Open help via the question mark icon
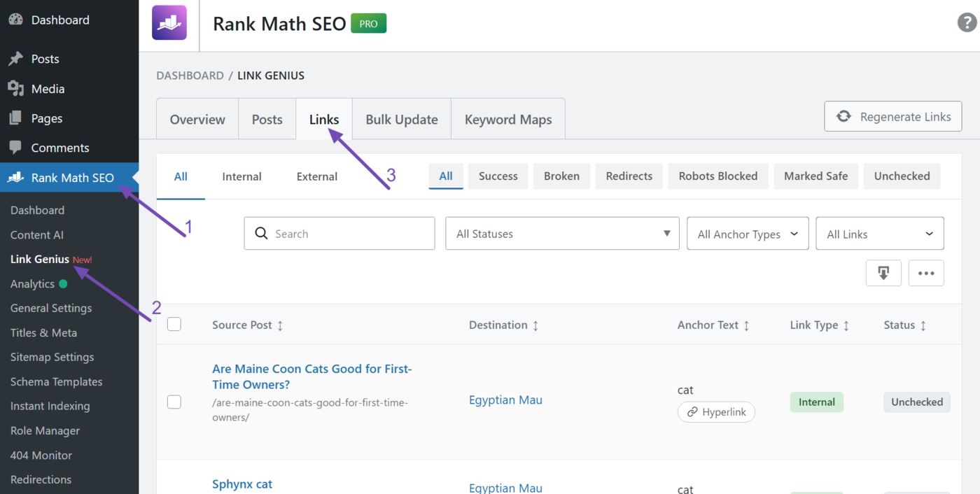This screenshot has width=980, height=494. [x=967, y=22]
